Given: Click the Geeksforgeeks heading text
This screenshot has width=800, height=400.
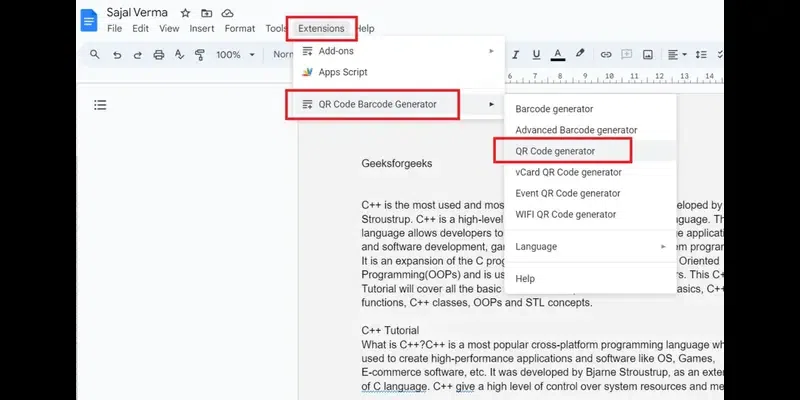Looking at the screenshot, I should click(x=396, y=163).
